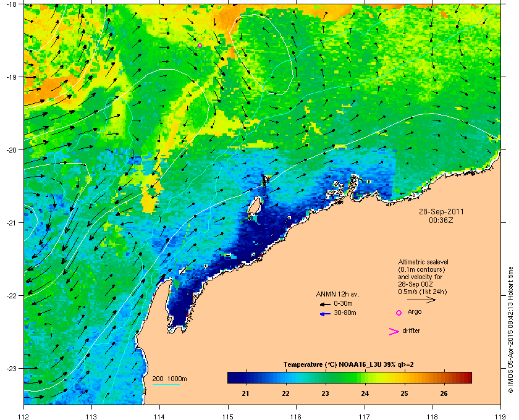Click the date label 28-Sep-2011
This screenshot has width=519, height=420.
[x=441, y=212]
